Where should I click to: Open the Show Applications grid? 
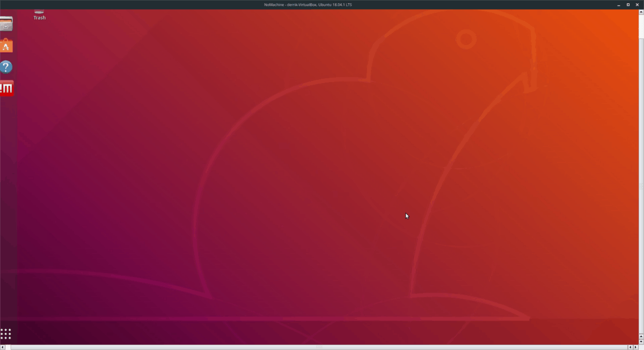[6, 333]
